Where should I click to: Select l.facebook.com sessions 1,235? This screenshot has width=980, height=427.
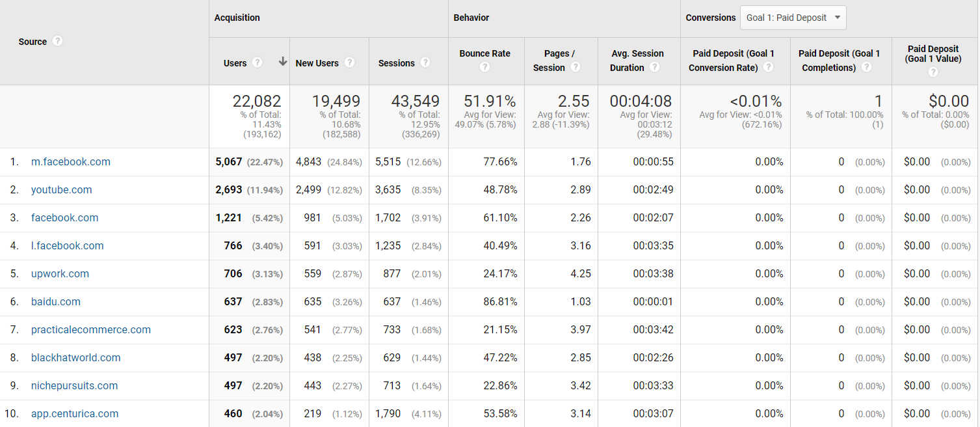tap(388, 246)
